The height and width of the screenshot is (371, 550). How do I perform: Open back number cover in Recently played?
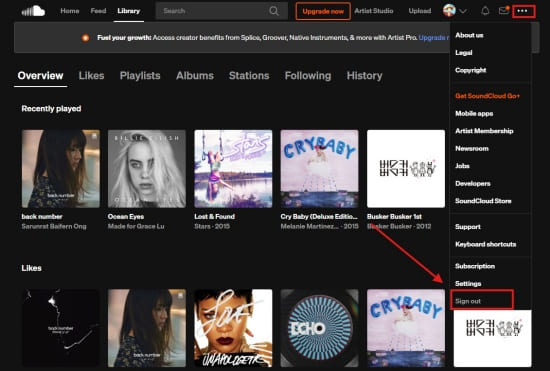[61, 169]
